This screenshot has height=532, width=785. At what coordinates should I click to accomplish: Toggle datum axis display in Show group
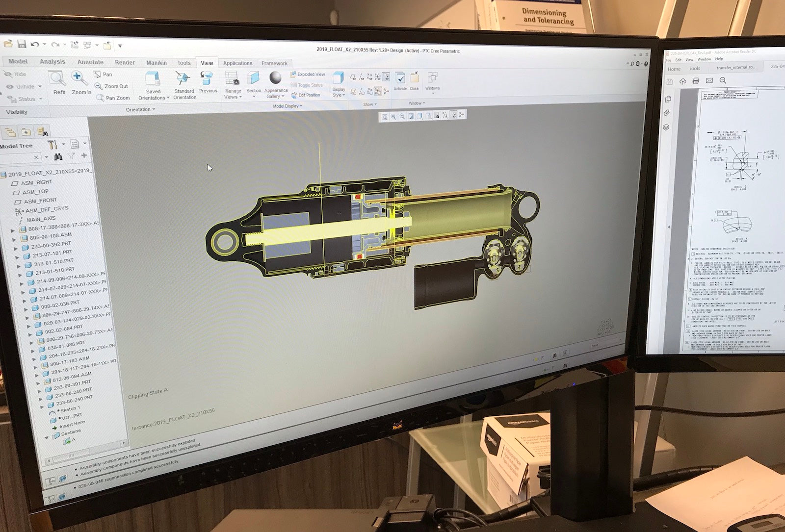tap(362, 77)
